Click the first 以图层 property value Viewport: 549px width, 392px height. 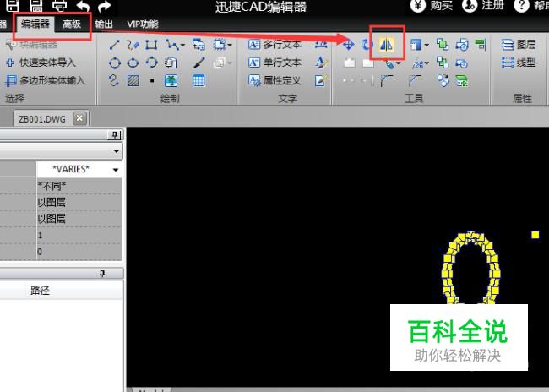pos(79,203)
